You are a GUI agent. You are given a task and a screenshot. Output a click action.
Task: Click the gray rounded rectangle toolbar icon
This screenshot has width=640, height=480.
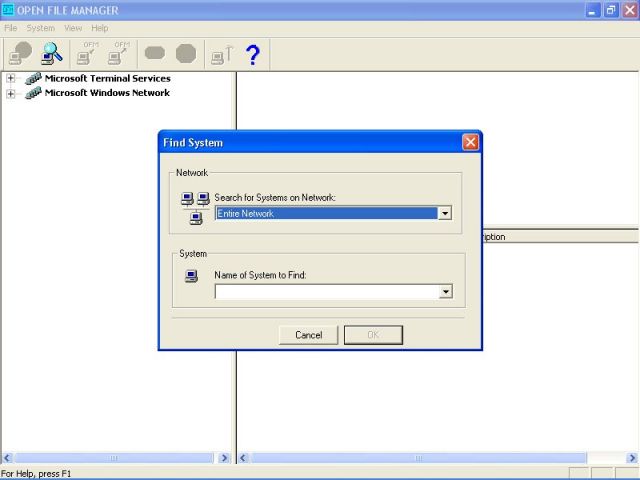pos(155,53)
